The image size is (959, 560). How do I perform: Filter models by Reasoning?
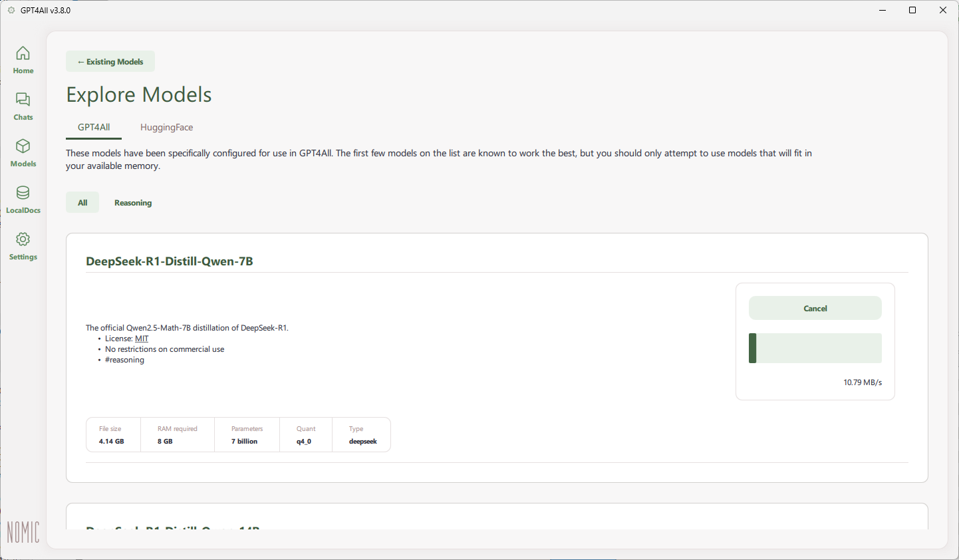point(133,203)
